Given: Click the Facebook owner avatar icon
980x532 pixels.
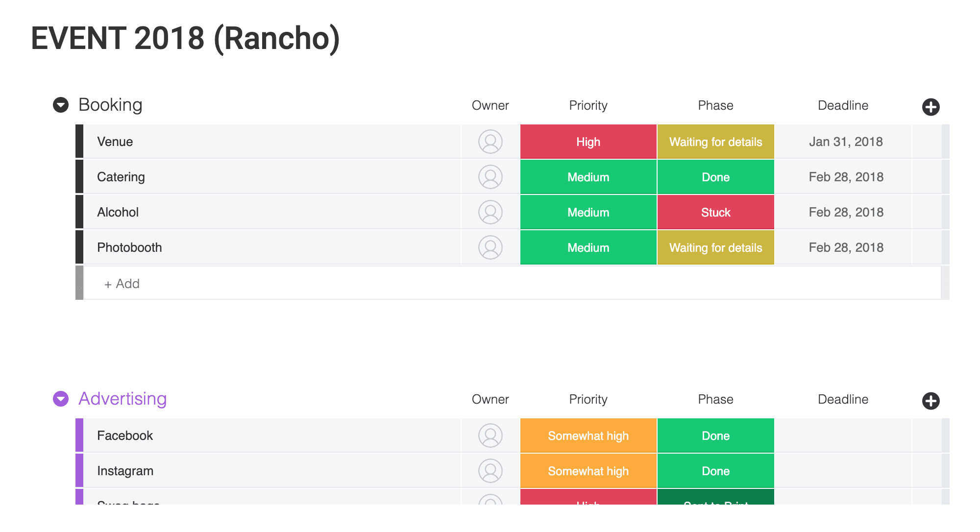Looking at the screenshot, I should click(x=490, y=435).
